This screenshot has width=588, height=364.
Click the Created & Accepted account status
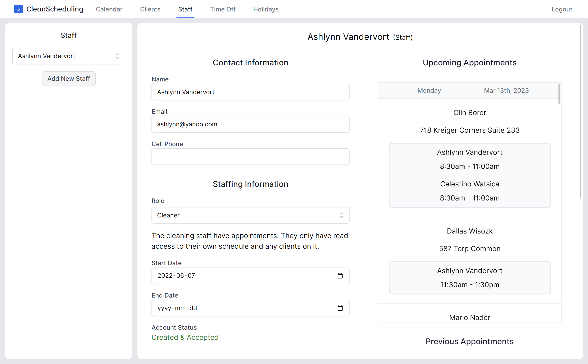pyautogui.click(x=185, y=337)
